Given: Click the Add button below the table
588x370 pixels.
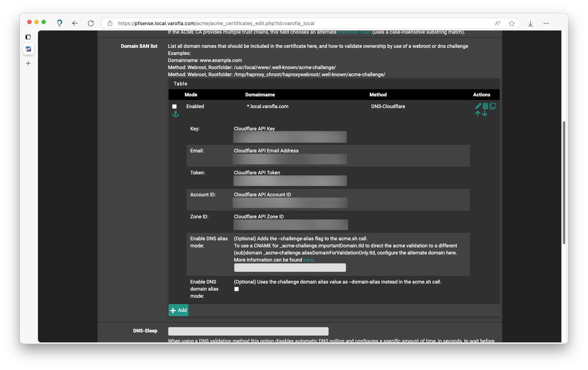Looking at the screenshot, I should [x=178, y=310].
